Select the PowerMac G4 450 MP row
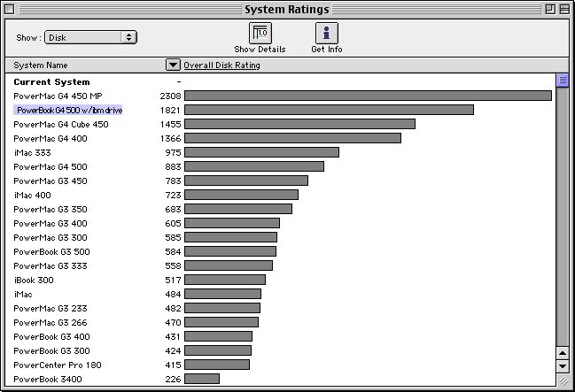Screen dimensions: 575x392 point(281,96)
